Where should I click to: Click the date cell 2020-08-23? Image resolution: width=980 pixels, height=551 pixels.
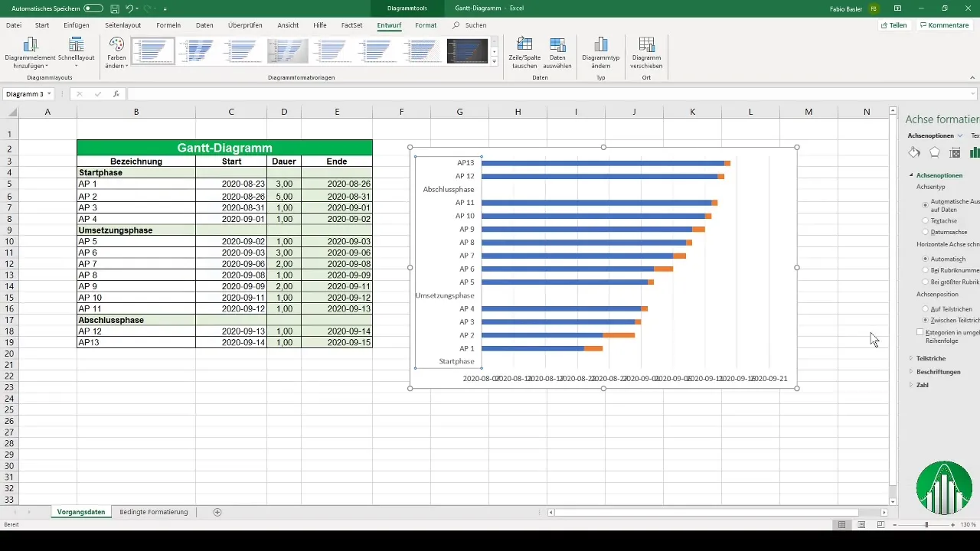tap(231, 184)
